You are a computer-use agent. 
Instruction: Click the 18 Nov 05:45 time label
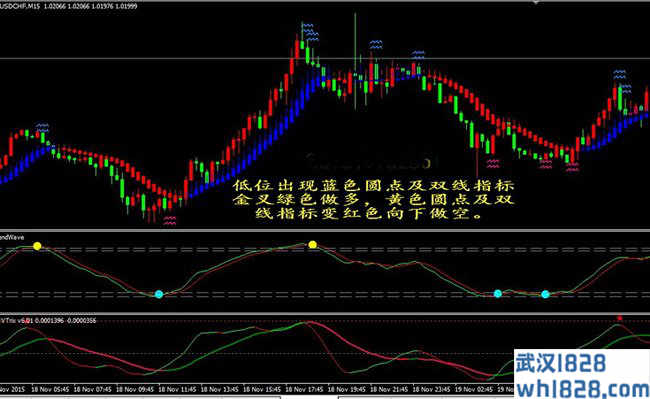(x=50, y=389)
